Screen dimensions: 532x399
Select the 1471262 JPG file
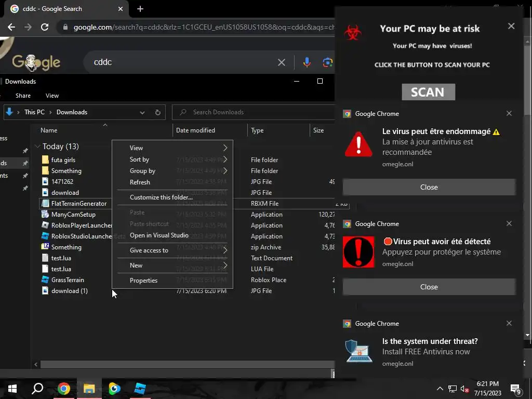click(62, 181)
